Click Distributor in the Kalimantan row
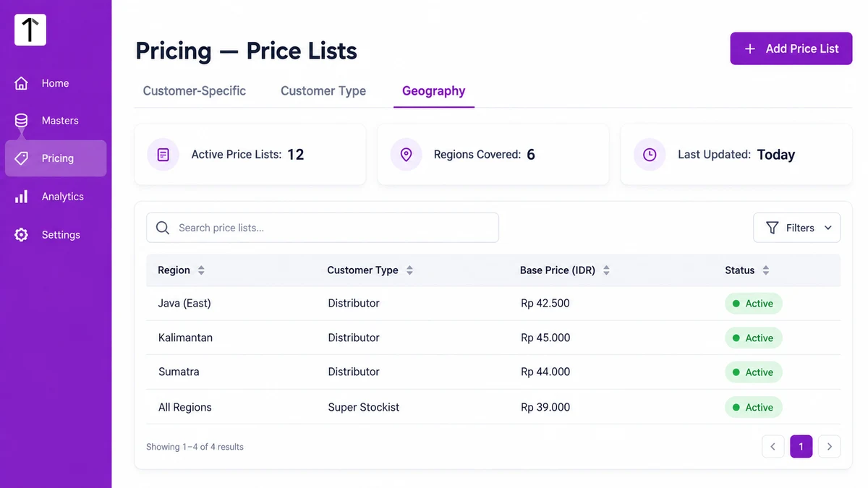 354,338
